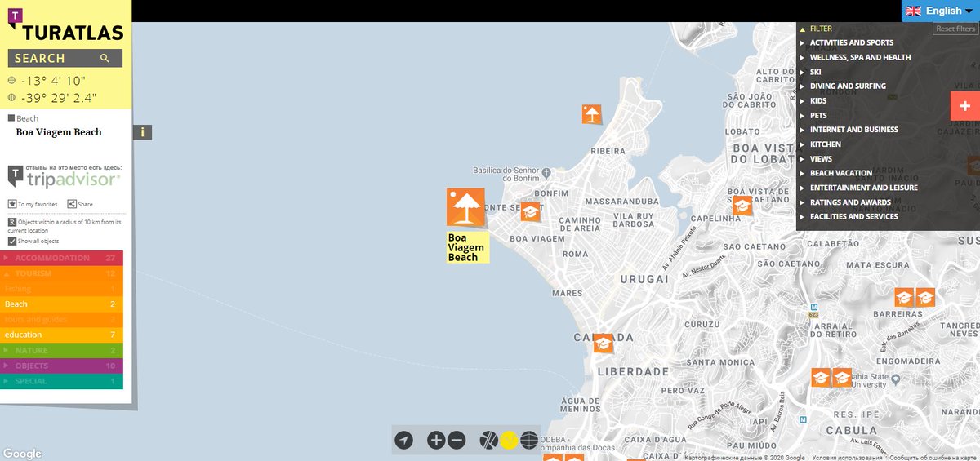This screenshot has width=980, height=461.
Task: Expand the Kids filter
Action: point(817,100)
